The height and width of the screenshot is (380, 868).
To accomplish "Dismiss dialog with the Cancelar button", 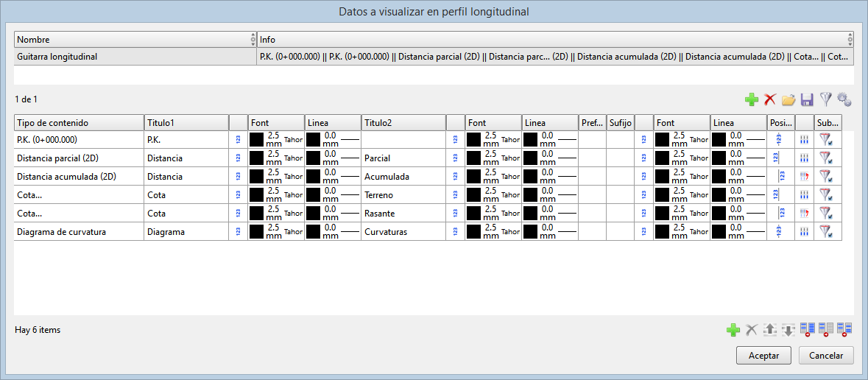I will (825, 356).
